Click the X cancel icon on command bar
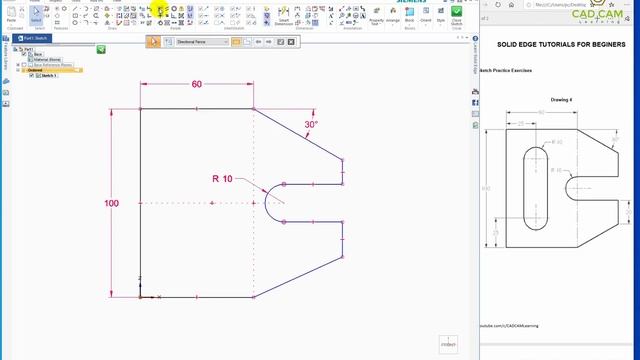This screenshot has height=360, width=640. pos(291,42)
